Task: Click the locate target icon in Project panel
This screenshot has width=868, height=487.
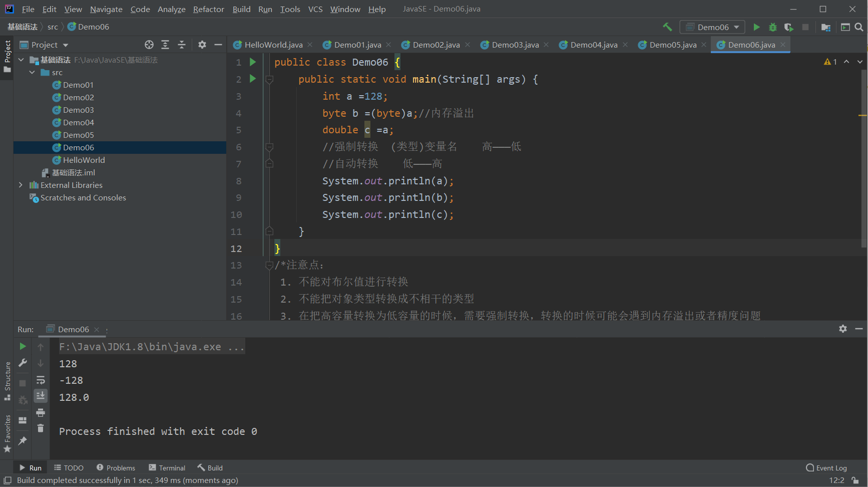Action: [149, 45]
